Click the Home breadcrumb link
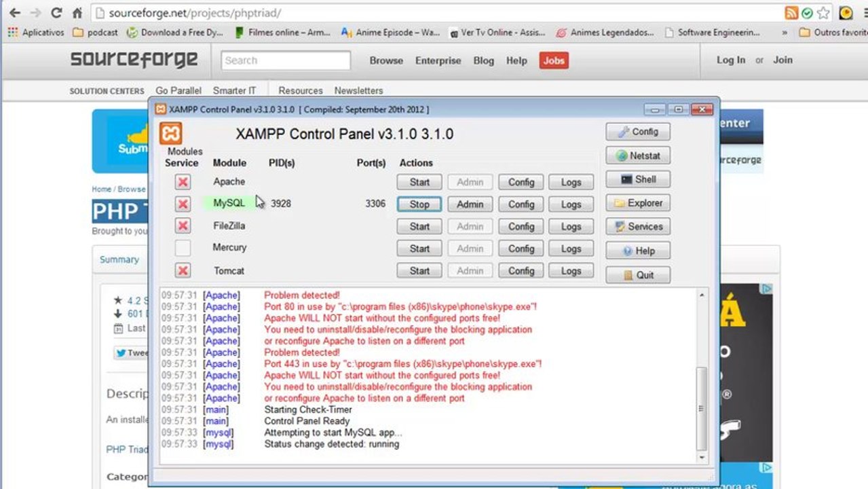This screenshot has width=868, height=489. click(101, 189)
